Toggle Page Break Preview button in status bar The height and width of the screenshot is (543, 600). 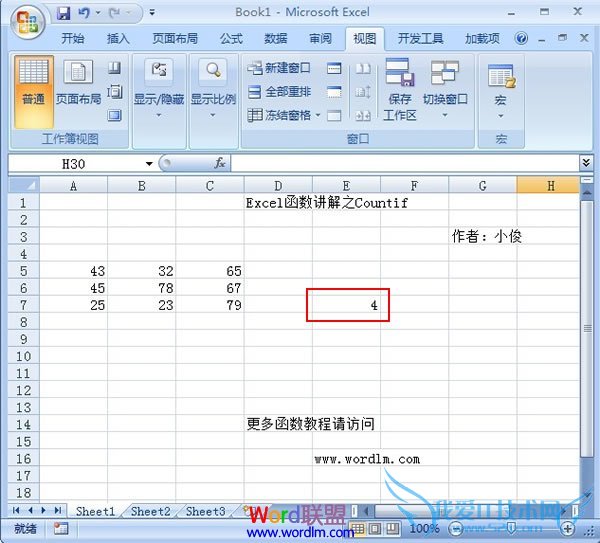392,529
